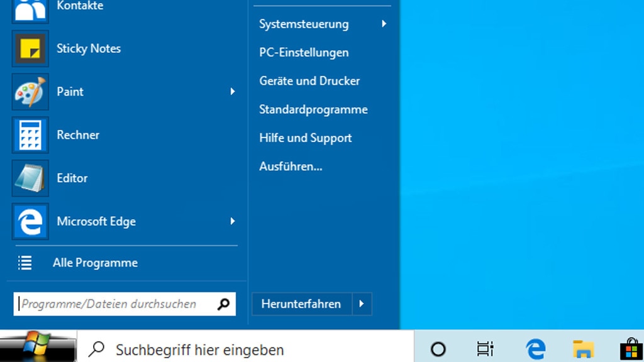Click the magnifier icon in the search box
The image size is (644, 362).
click(222, 304)
